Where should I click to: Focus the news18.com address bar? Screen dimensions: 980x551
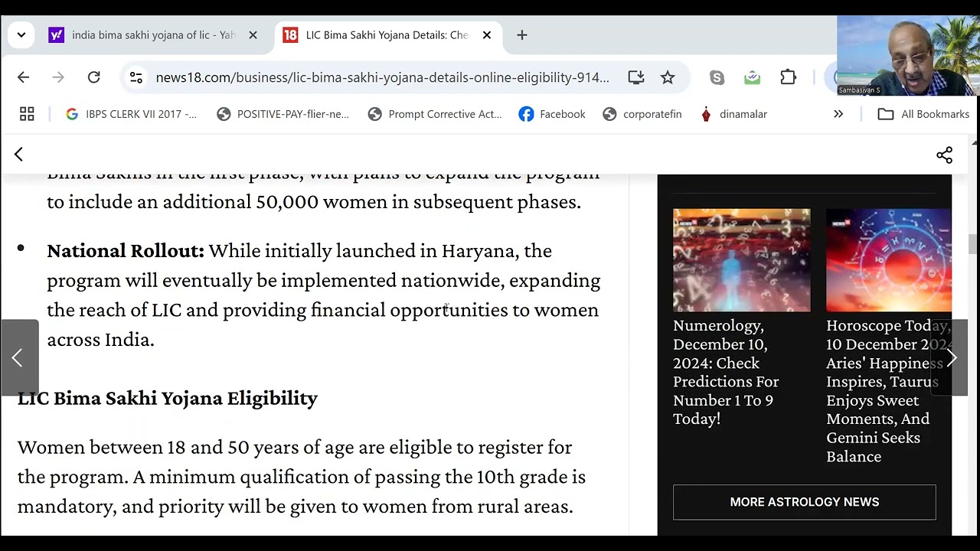point(382,77)
